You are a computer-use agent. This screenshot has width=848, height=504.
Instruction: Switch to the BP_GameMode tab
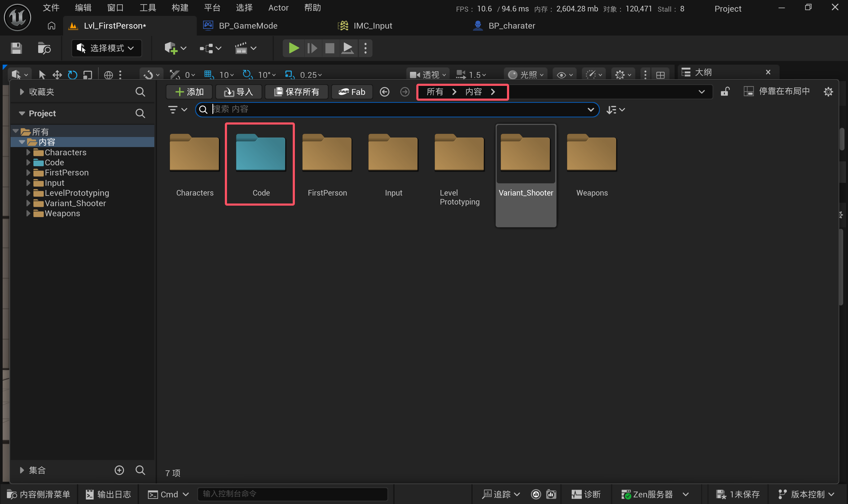click(248, 26)
